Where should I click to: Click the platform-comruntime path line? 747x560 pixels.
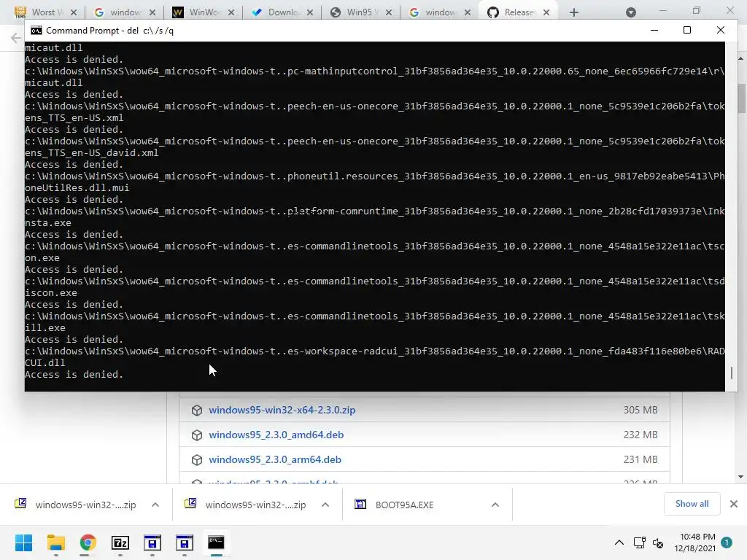[x=375, y=211]
